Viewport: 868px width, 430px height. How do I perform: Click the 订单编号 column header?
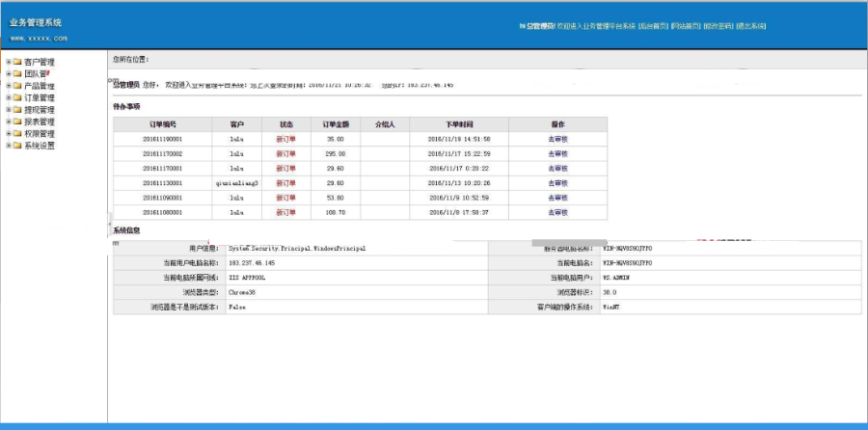point(163,124)
